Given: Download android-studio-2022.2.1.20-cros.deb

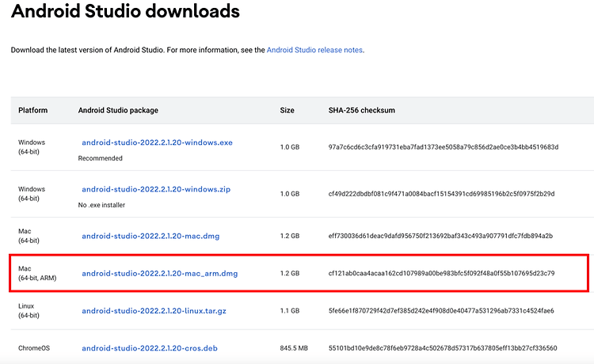Looking at the screenshot, I should coord(150,348).
